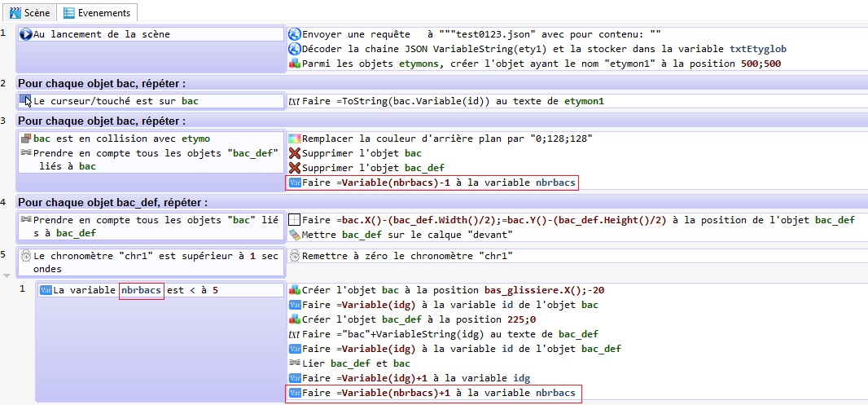Click the text icon of the ToString(bac.Variable(id)) action
This screenshot has width=868, height=405.
(295, 101)
